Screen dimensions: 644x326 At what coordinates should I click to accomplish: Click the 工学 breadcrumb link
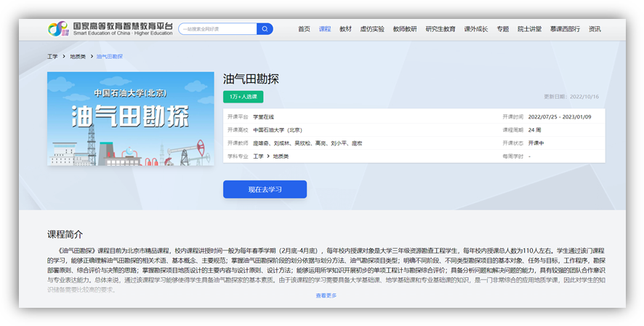pyautogui.click(x=52, y=56)
